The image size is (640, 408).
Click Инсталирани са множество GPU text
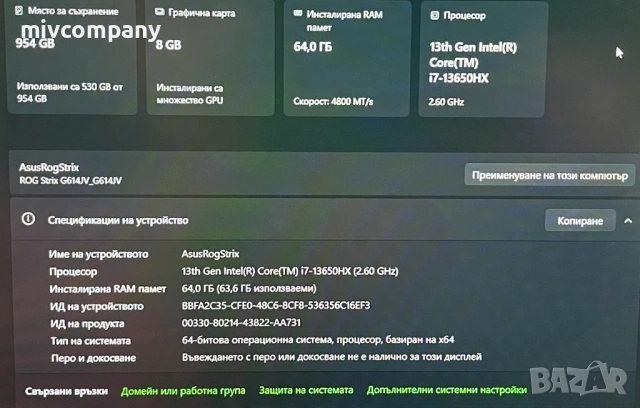190,94
